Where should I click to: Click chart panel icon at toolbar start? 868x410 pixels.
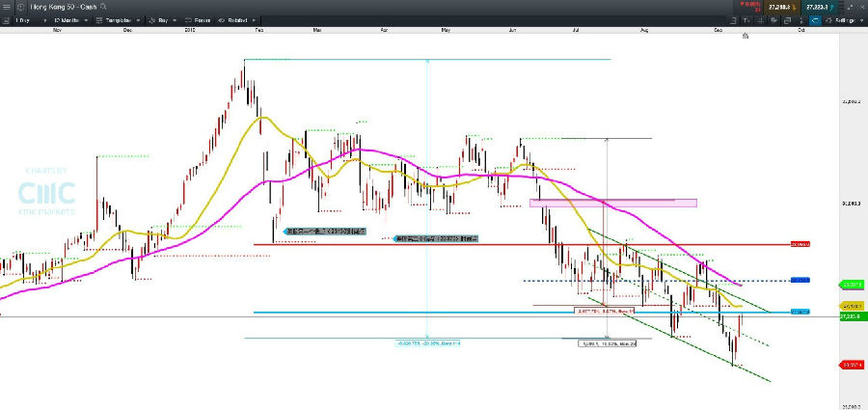(6, 20)
